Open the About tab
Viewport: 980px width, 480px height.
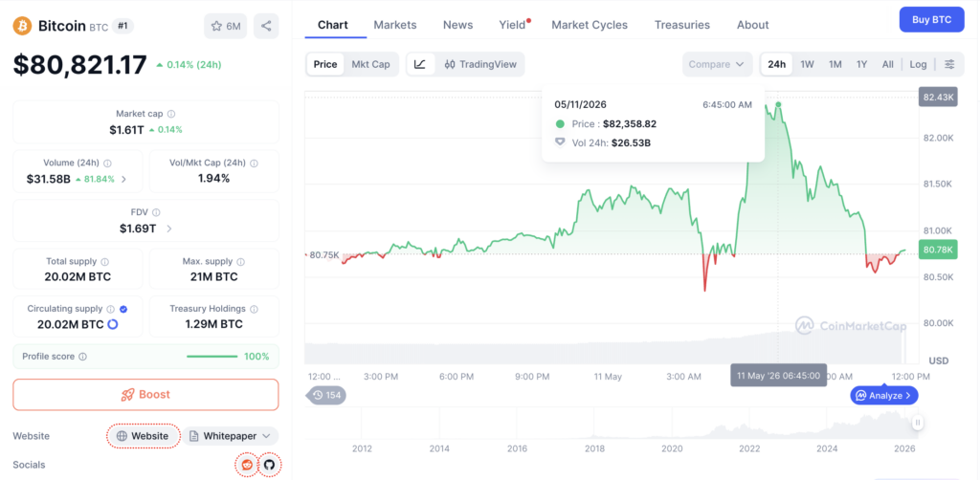pyautogui.click(x=752, y=25)
